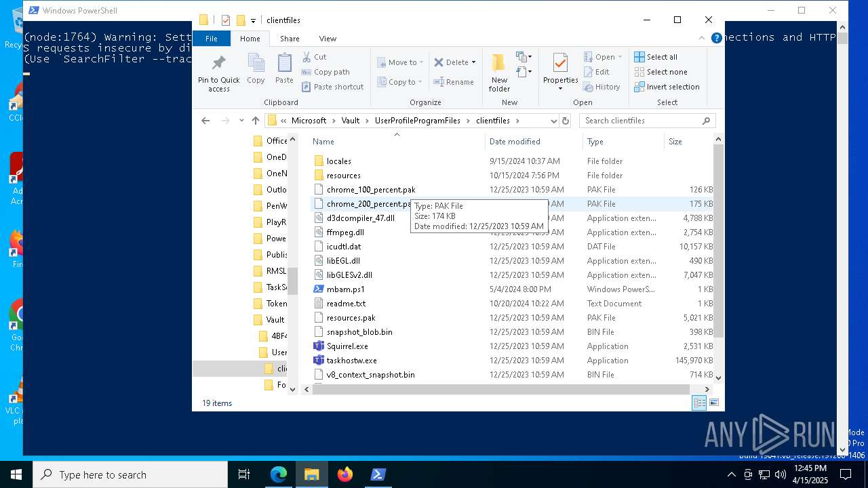Open the File menu tab
Image resolution: width=868 pixels, height=488 pixels.
click(x=212, y=39)
